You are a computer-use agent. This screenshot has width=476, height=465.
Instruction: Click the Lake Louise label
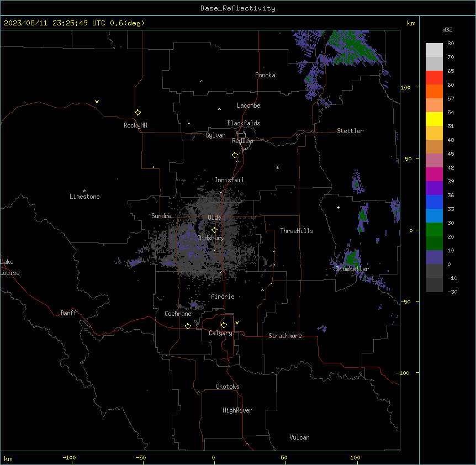click(10, 267)
